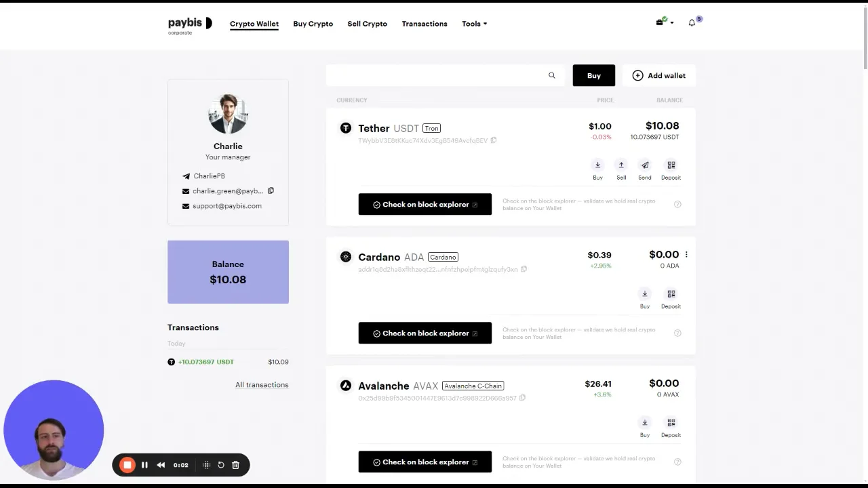This screenshot has width=868, height=488.
Task: Click the CURRENCY column header
Action: [352, 100]
